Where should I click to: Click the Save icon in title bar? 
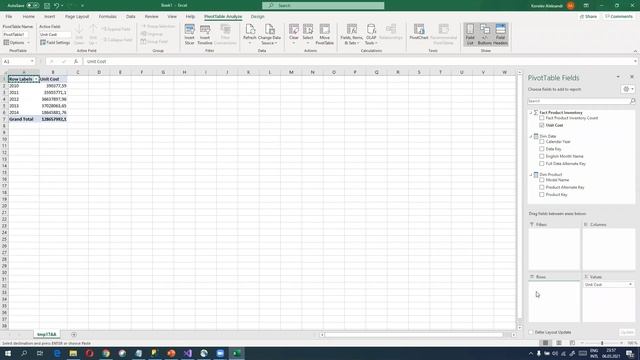(47, 6)
